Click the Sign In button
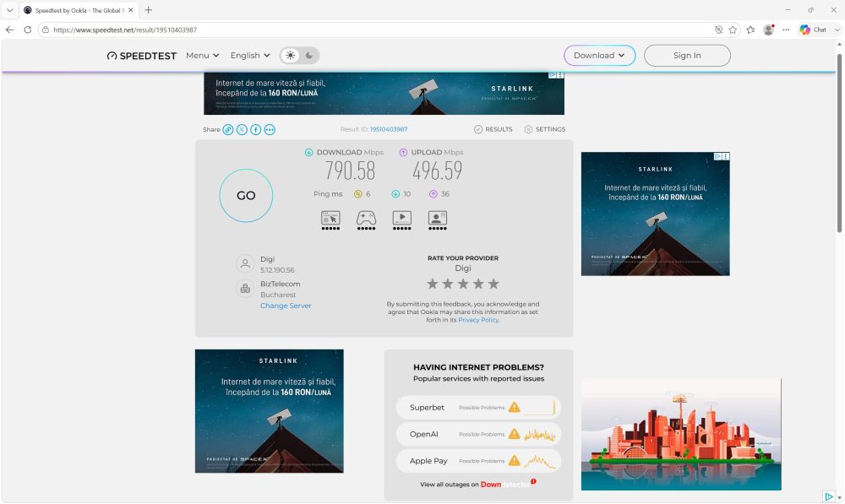This screenshot has height=504, width=845. pyautogui.click(x=687, y=56)
